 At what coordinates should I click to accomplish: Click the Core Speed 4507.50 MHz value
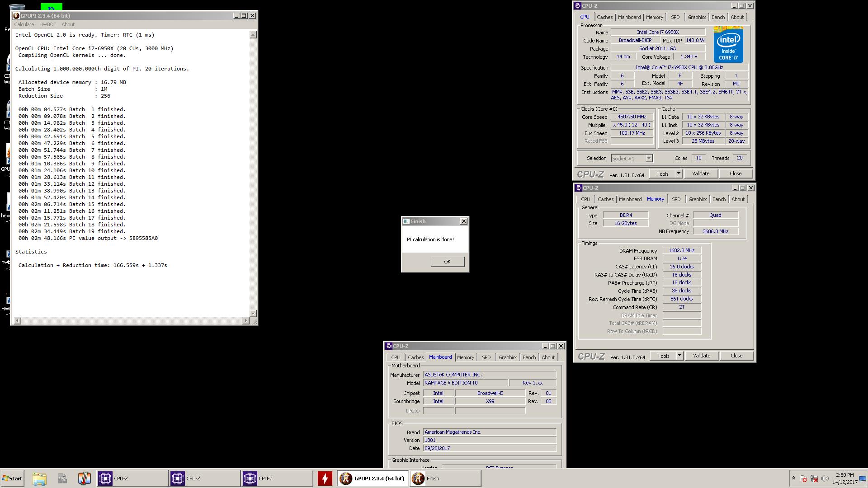click(x=632, y=117)
